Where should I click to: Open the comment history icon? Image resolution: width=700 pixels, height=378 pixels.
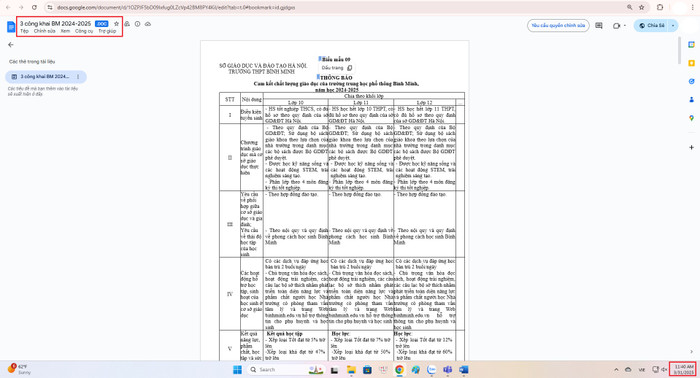[599, 25]
